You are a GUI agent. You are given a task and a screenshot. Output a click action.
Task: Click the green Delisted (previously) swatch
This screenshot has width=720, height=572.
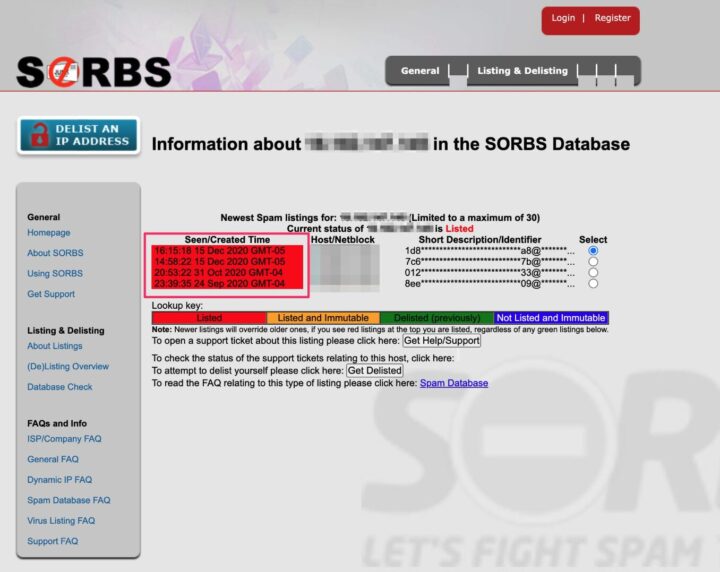click(437, 318)
